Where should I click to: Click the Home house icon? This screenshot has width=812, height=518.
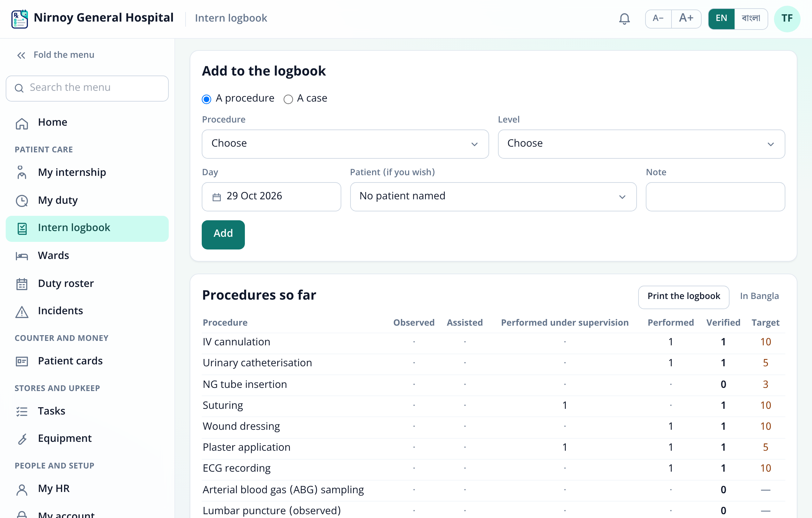[x=22, y=123]
